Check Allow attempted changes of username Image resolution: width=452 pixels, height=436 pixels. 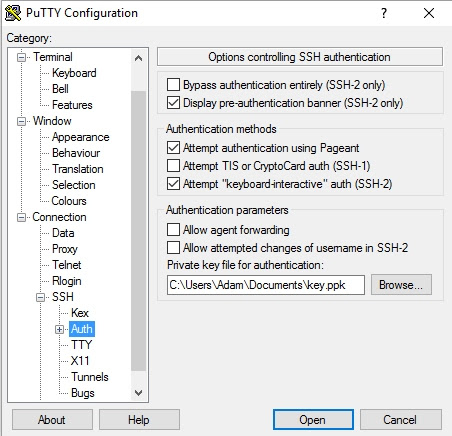click(x=173, y=248)
